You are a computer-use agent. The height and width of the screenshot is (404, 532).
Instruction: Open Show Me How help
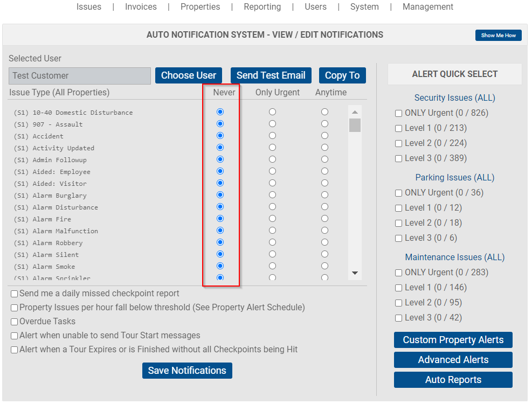(498, 35)
